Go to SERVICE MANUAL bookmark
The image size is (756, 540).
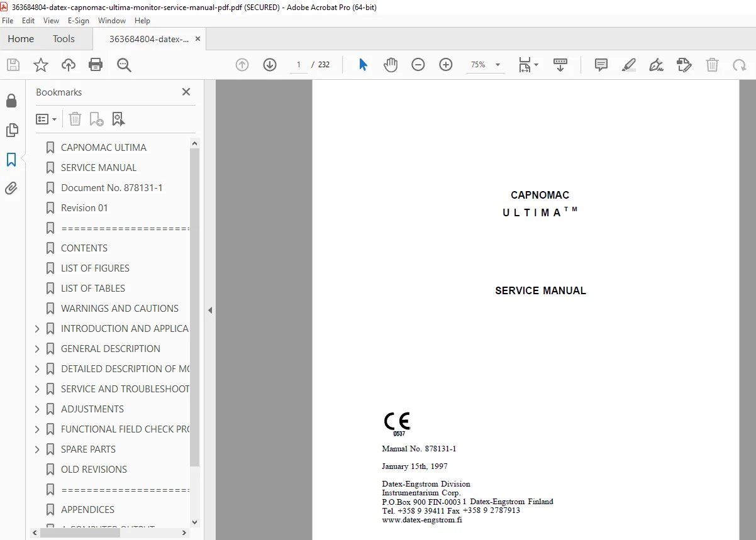click(x=99, y=168)
